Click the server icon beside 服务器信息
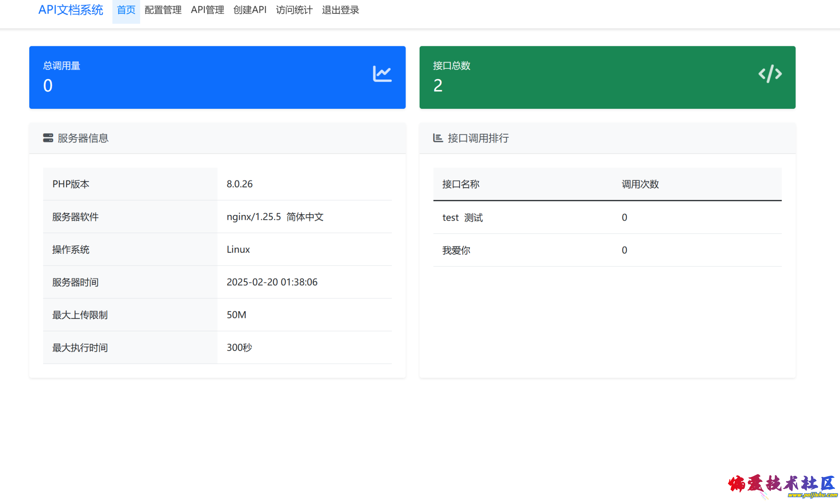840x504 pixels. 48,138
